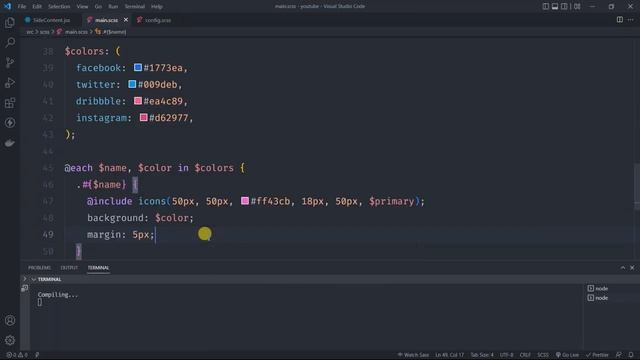This screenshot has width=640, height=360.
Task: Open the Explorer view in activity bar
Action: [x=10, y=22]
